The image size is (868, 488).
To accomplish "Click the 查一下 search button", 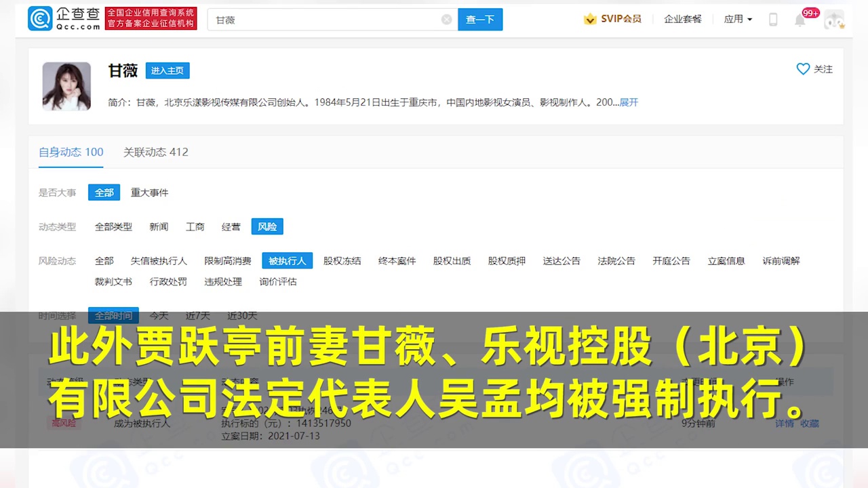I will 480,20.
